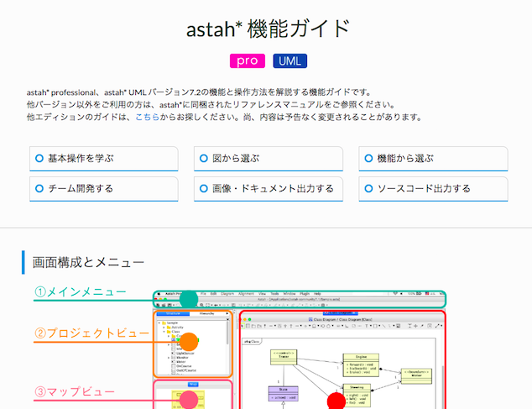Open the チーム開発する section
Image resolution: width=532 pixels, height=409 pixels.
[x=103, y=188]
